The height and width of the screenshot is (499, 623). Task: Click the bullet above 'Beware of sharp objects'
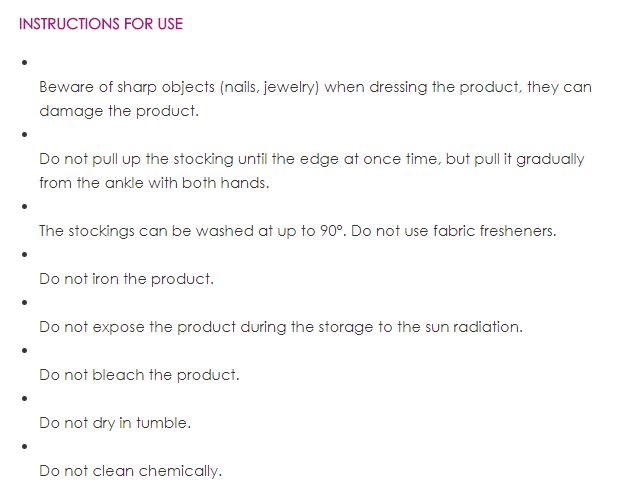click(22, 63)
